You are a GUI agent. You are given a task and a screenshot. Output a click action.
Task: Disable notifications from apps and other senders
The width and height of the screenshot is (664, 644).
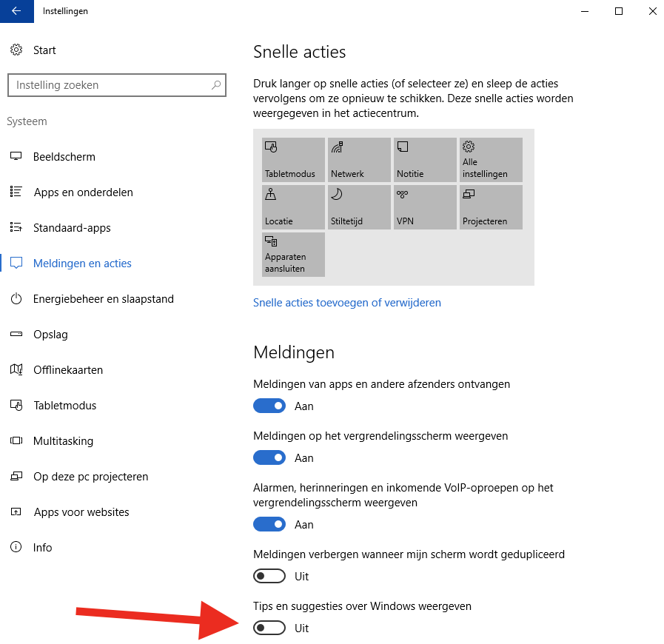[269, 406]
